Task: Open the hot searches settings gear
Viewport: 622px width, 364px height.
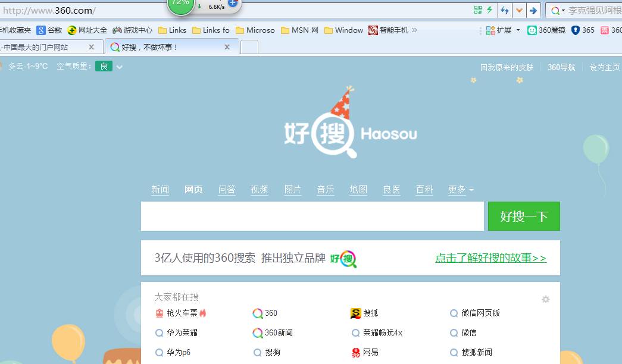Action: [x=546, y=299]
